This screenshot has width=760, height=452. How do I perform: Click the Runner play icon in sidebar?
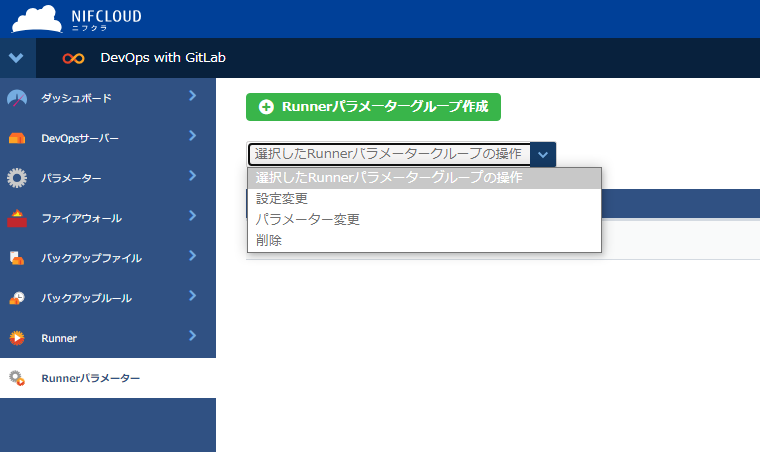17,338
